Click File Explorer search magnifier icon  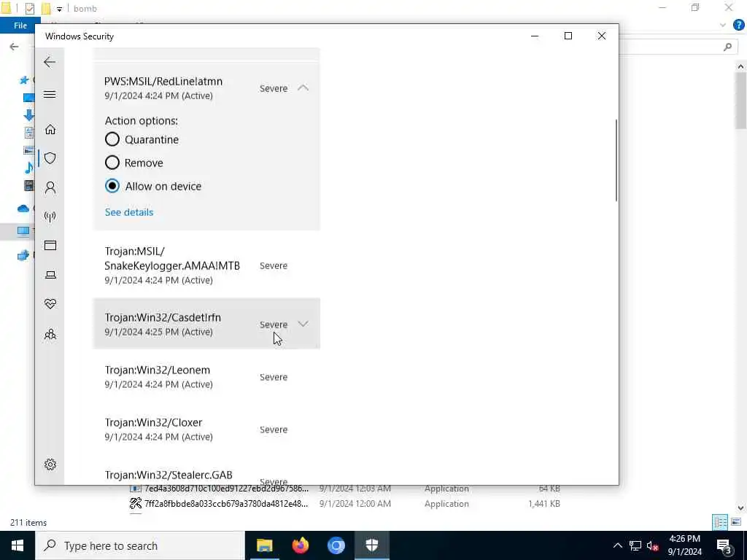(727, 47)
